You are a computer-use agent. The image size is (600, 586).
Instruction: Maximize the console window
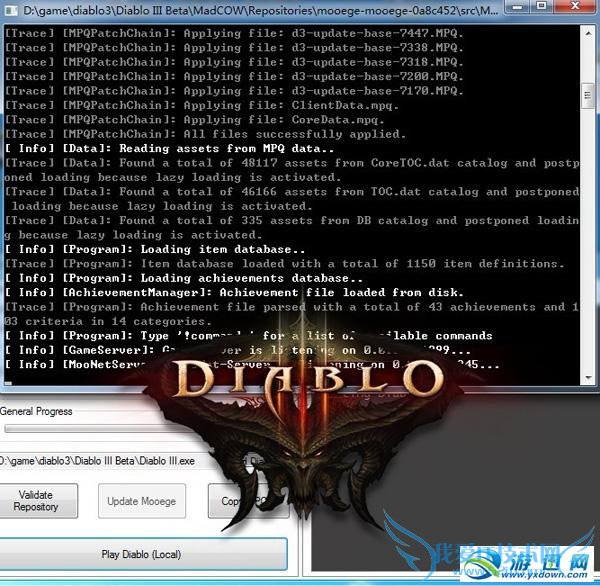coord(541,7)
